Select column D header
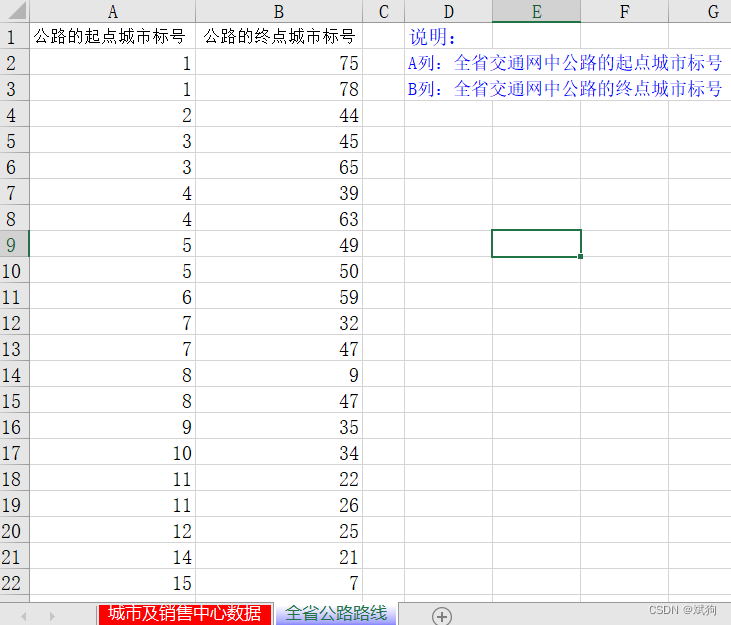Image resolution: width=731 pixels, height=625 pixels. pos(448,11)
